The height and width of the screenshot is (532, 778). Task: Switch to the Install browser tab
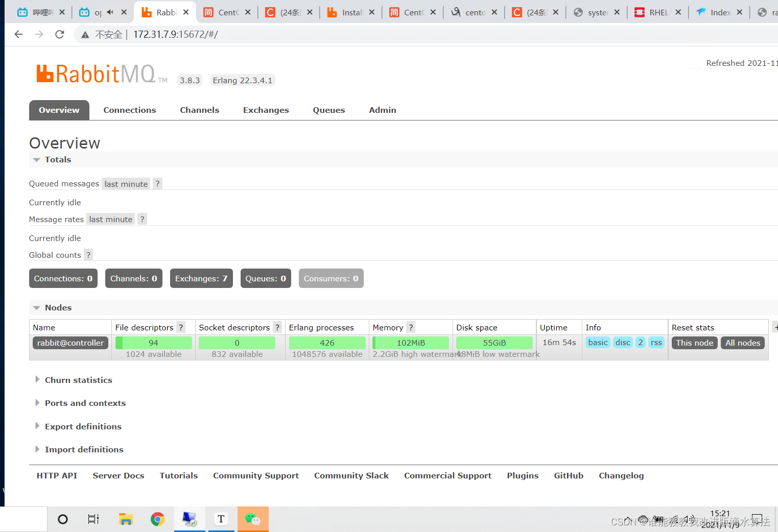tap(352, 12)
